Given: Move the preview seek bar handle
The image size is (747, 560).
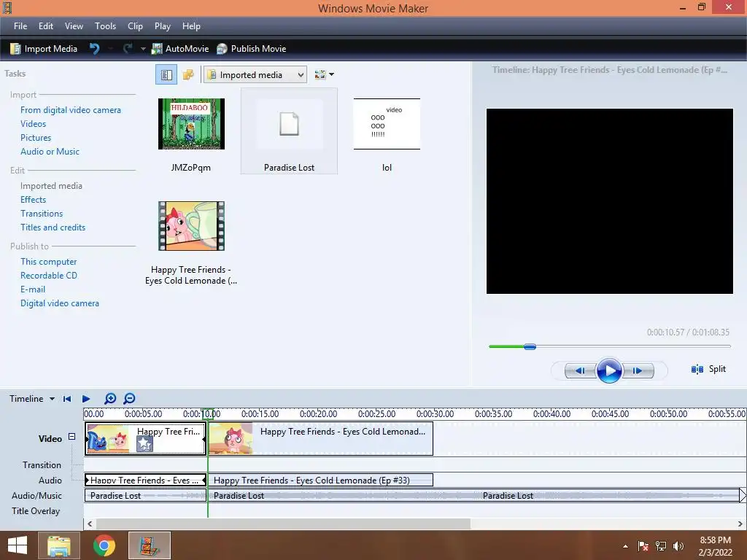Looking at the screenshot, I should (530, 346).
